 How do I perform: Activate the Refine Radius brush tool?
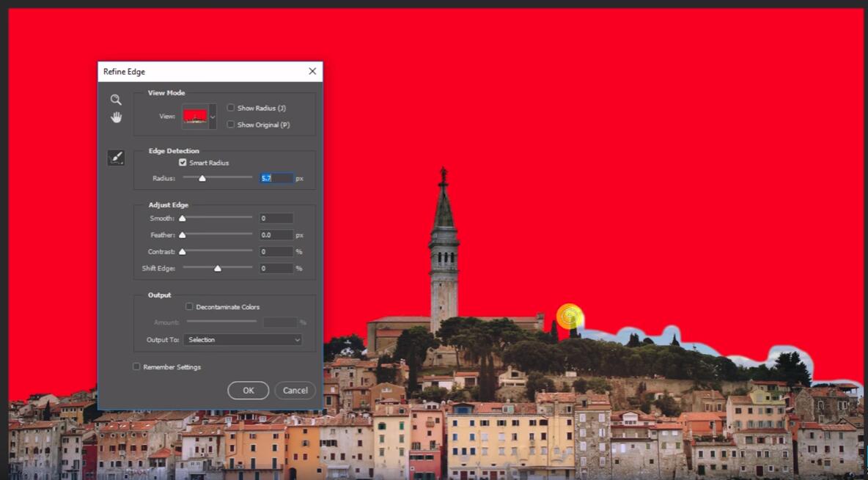point(116,158)
